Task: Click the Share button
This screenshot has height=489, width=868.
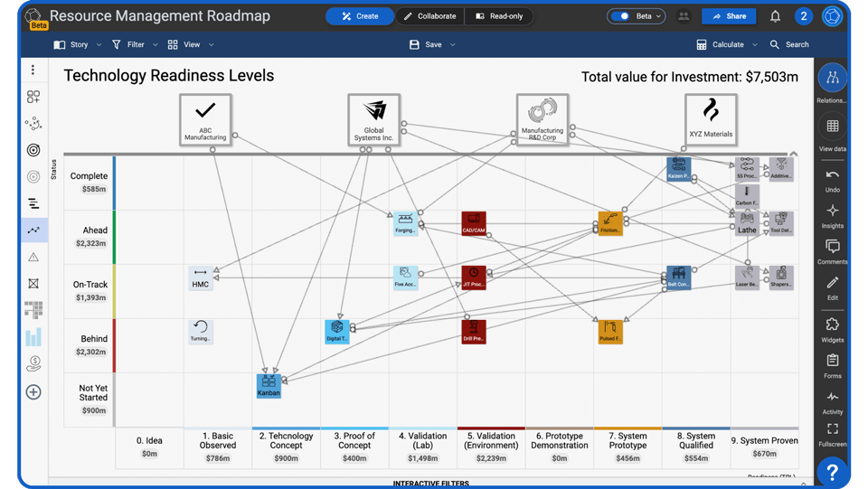Action: click(729, 16)
